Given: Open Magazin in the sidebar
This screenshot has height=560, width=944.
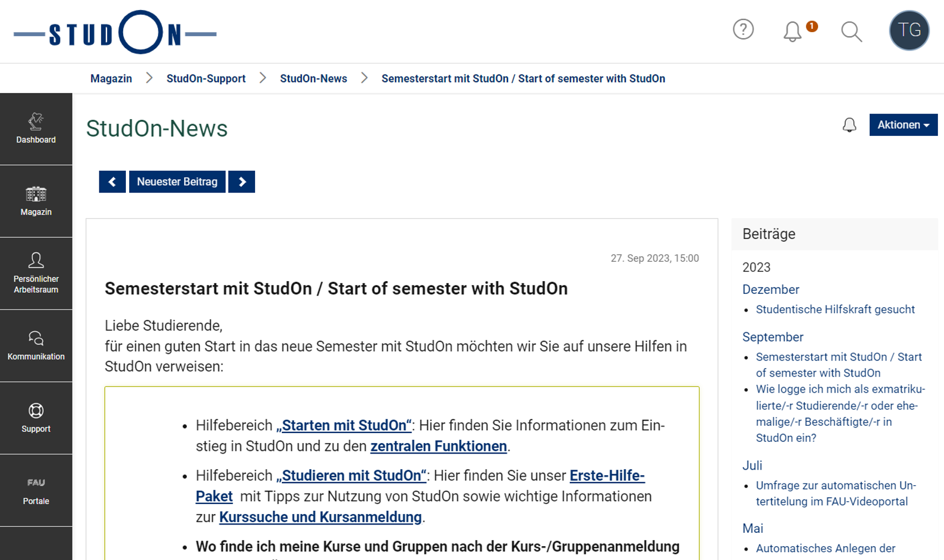Looking at the screenshot, I should (36, 201).
